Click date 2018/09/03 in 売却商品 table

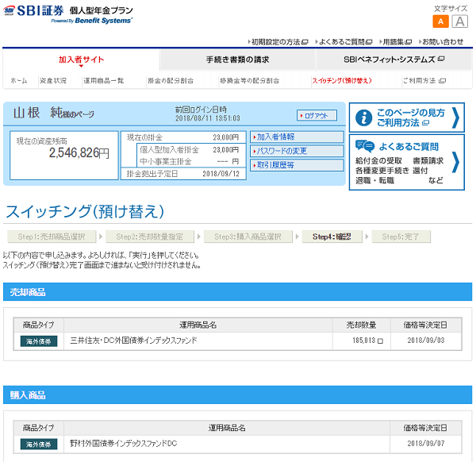coord(426,341)
